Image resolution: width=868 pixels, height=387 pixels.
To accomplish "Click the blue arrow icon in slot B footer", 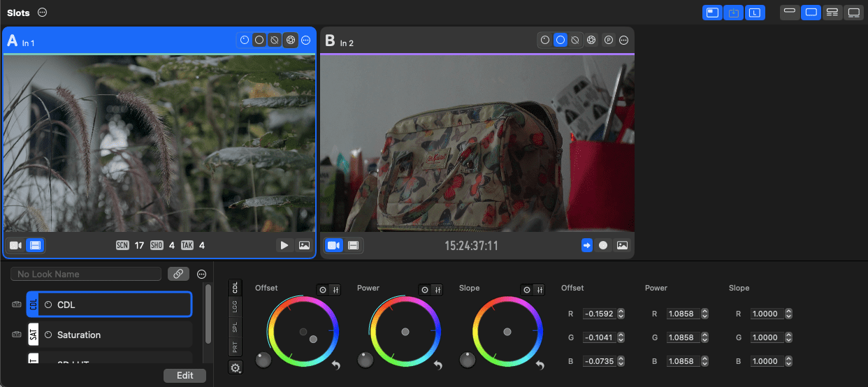I will [587, 245].
